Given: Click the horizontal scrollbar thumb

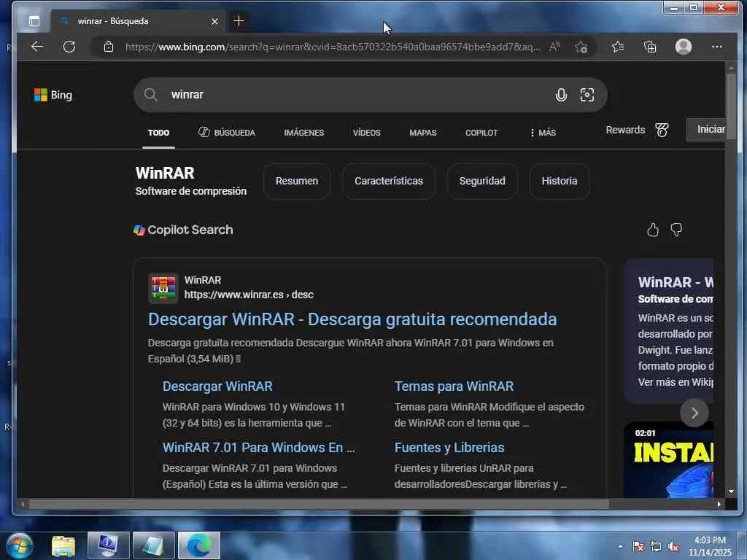Looking at the screenshot, I should pyautogui.click(x=320, y=504).
